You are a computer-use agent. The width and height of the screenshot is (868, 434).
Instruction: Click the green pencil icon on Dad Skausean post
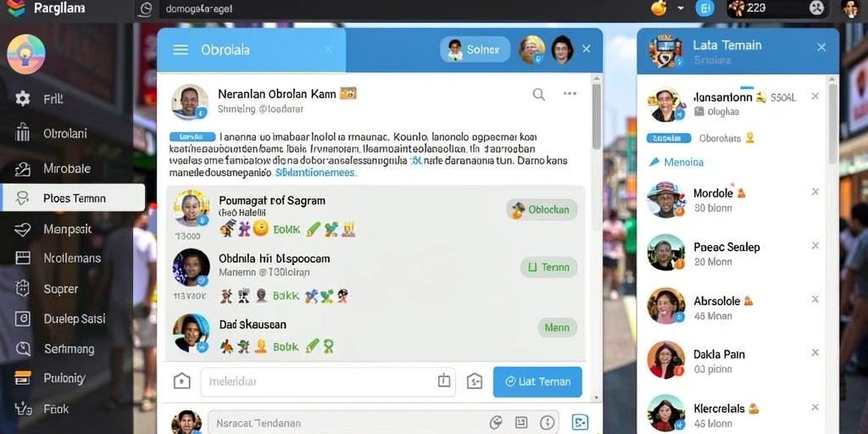312,346
